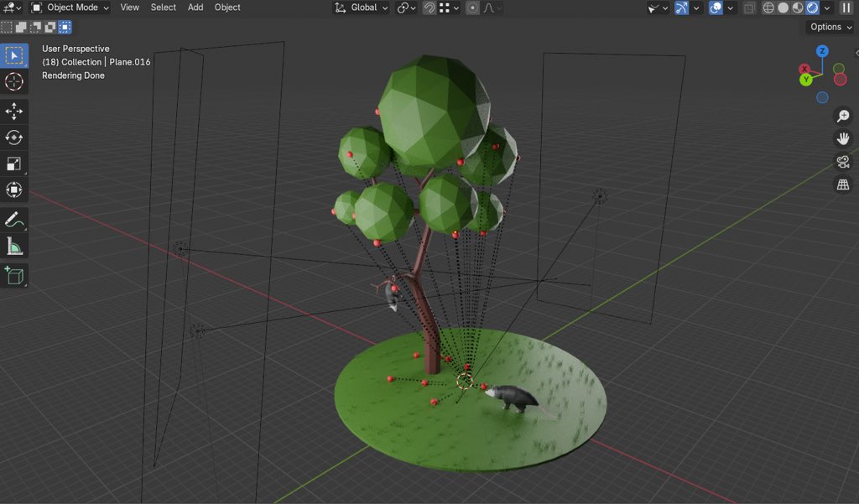
Task: Toggle viewport gizmos visibility
Action: point(681,8)
